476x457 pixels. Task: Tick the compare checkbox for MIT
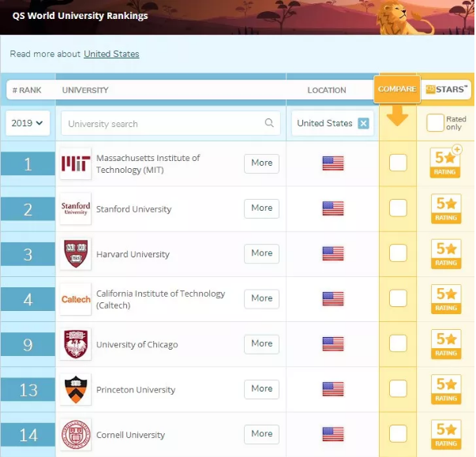pos(398,163)
